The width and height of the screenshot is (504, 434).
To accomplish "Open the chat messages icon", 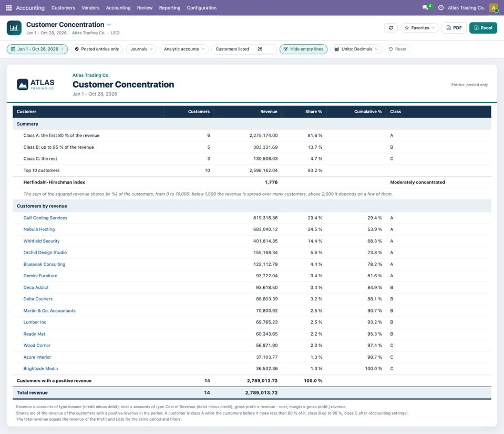I will 426,7.
